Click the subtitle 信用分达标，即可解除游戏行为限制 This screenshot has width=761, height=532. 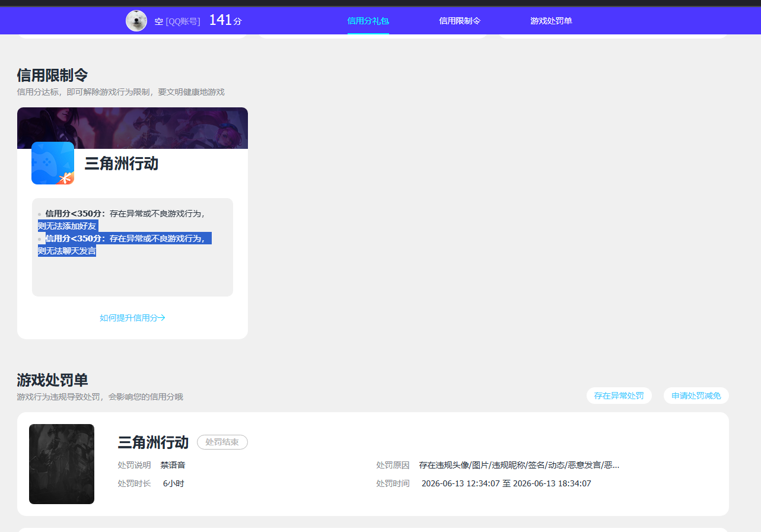120,92
